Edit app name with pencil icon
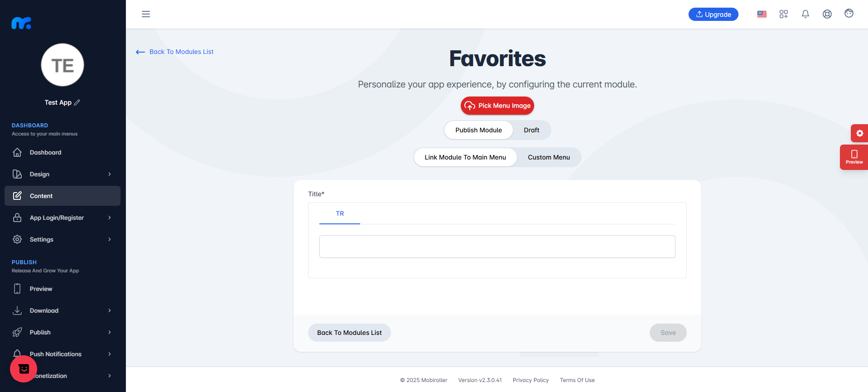The width and height of the screenshot is (868, 392). click(77, 102)
